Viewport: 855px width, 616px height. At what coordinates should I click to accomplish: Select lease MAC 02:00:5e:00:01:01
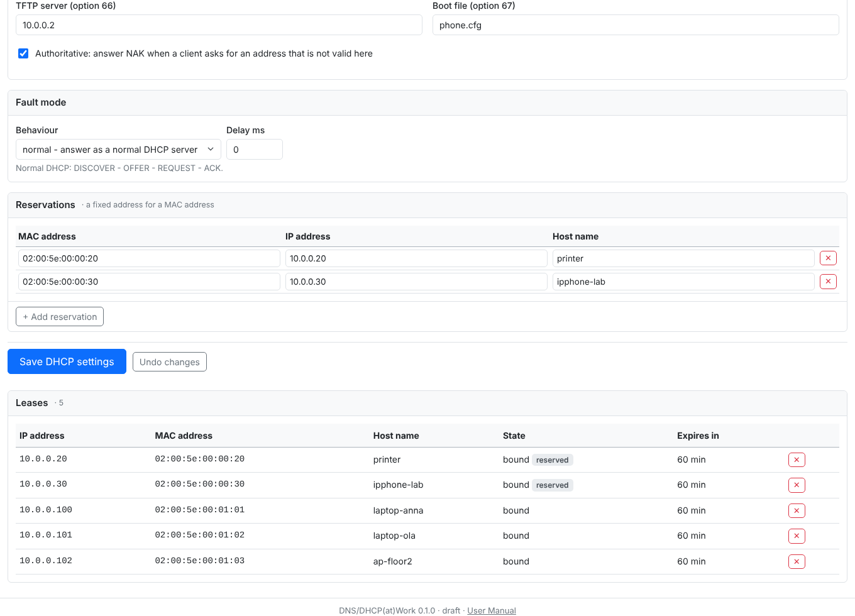click(200, 510)
